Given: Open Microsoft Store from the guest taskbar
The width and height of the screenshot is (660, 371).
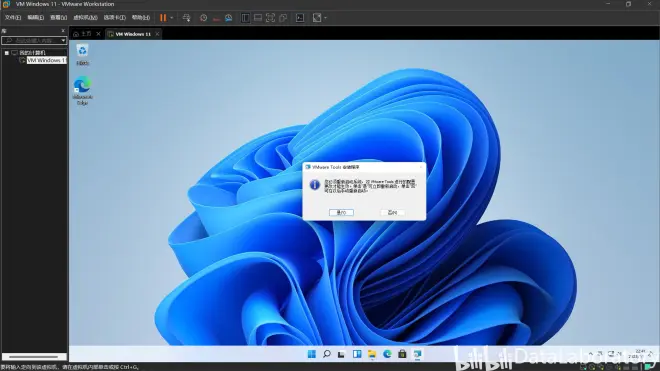Looking at the screenshot, I should click(x=402, y=354).
